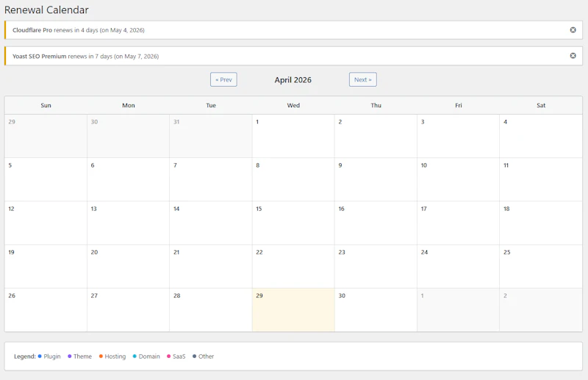Go to next month with Next button
Image resolution: width=588 pixels, height=380 pixels.
pos(362,79)
